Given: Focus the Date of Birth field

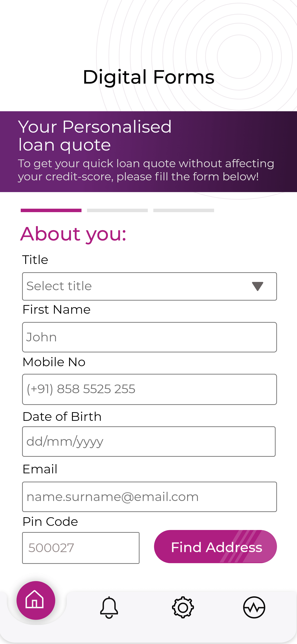Looking at the screenshot, I should pos(149,441).
